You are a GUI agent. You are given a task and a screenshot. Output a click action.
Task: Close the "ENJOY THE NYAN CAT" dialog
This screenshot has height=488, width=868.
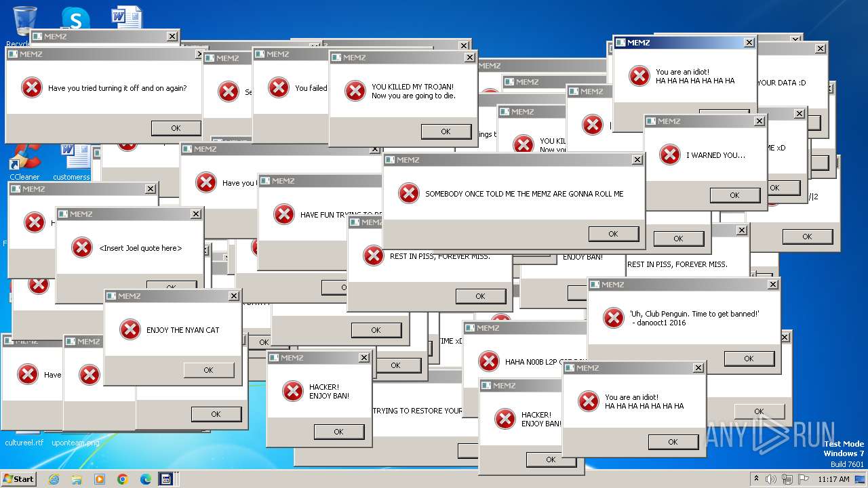pyautogui.click(x=233, y=296)
